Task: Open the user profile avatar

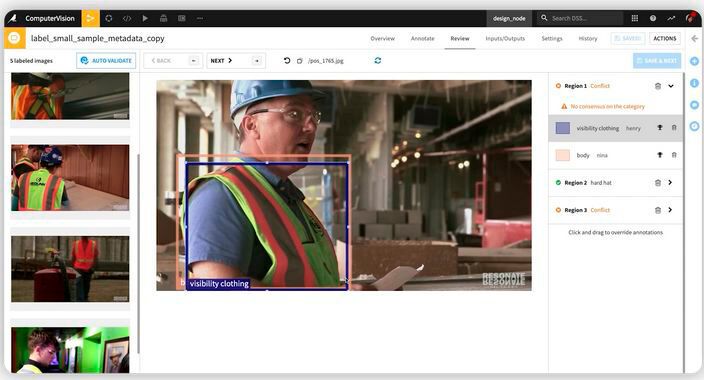Action: 691,18
